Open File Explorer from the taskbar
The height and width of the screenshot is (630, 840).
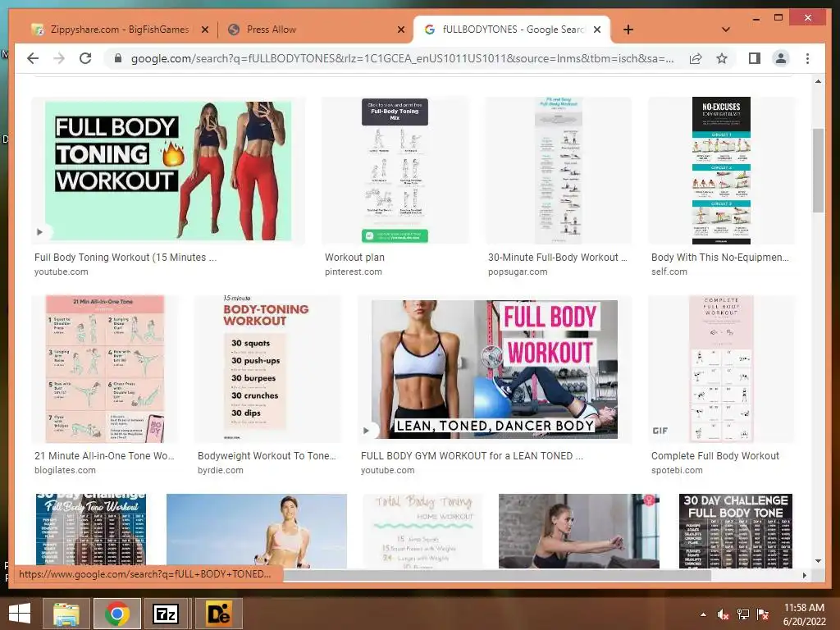coord(66,614)
